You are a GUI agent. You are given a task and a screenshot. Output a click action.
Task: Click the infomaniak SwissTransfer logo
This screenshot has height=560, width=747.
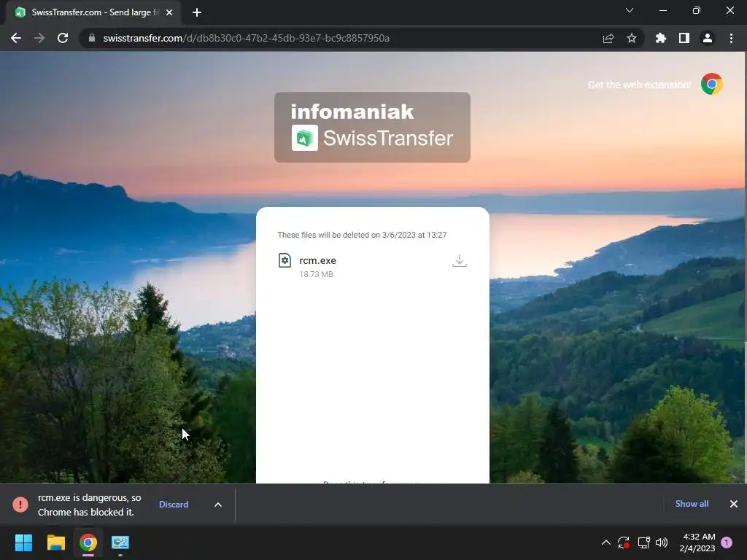coord(372,127)
